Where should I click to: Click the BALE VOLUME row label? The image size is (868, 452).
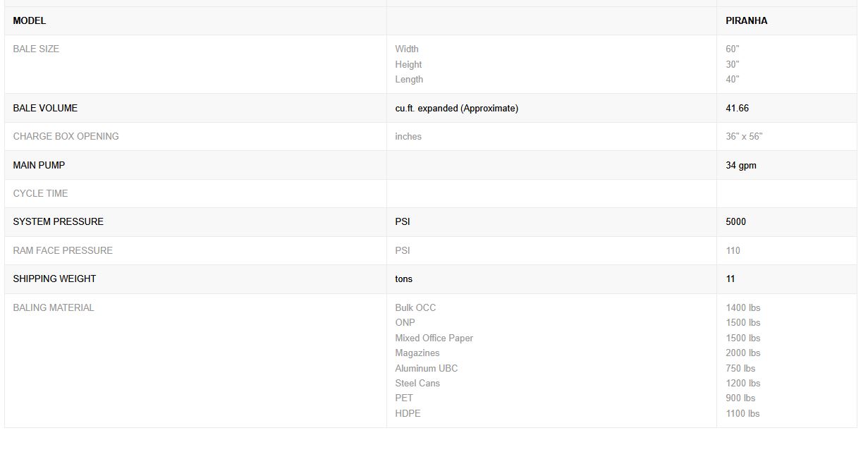coord(45,109)
